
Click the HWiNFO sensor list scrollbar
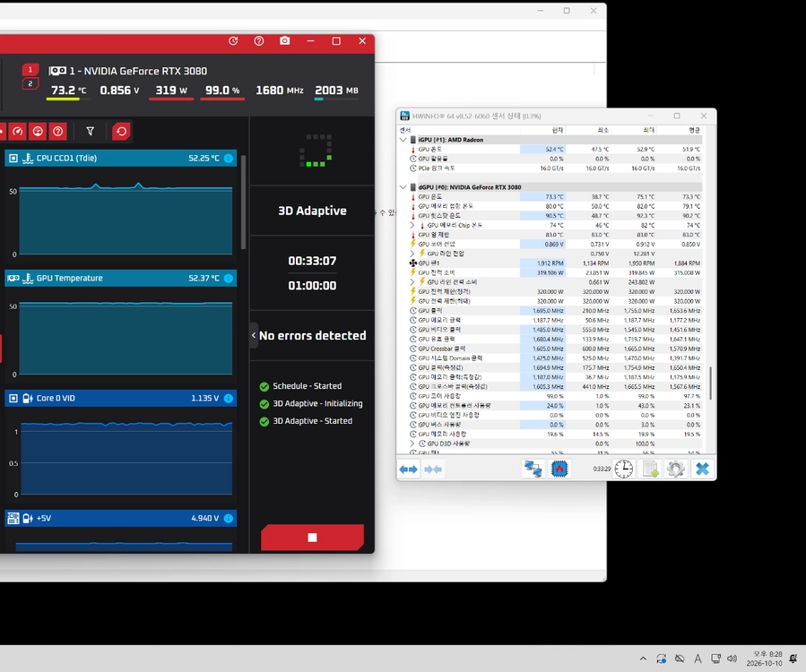pyautogui.click(x=710, y=383)
